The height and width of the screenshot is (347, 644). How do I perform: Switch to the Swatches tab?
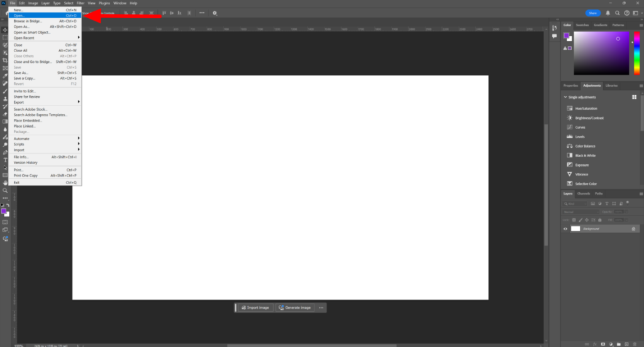582,25
